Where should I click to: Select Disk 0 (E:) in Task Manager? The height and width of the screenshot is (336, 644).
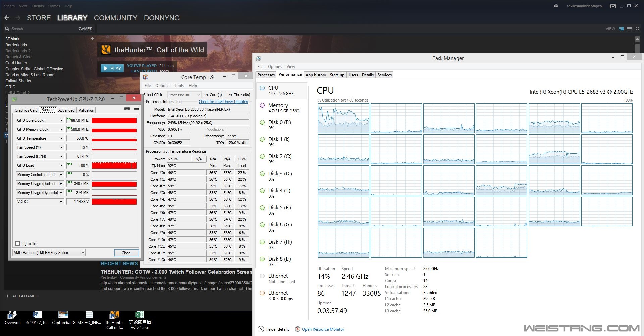click(x=282, y=125)
